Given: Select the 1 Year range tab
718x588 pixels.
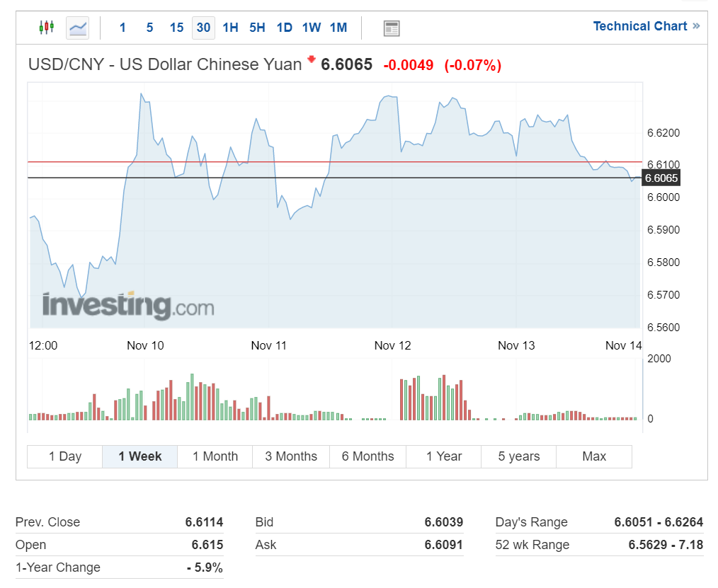Looking at the screenshot, I should click(444, 456).
